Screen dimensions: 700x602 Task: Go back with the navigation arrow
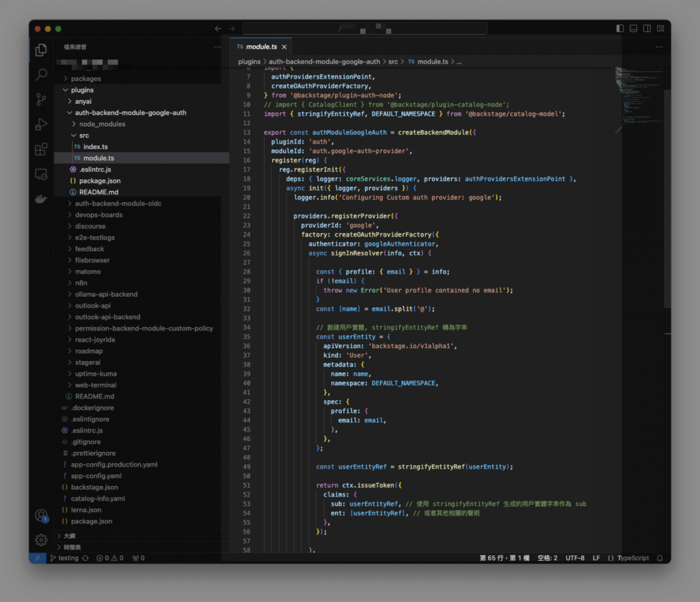click(218, 29)
